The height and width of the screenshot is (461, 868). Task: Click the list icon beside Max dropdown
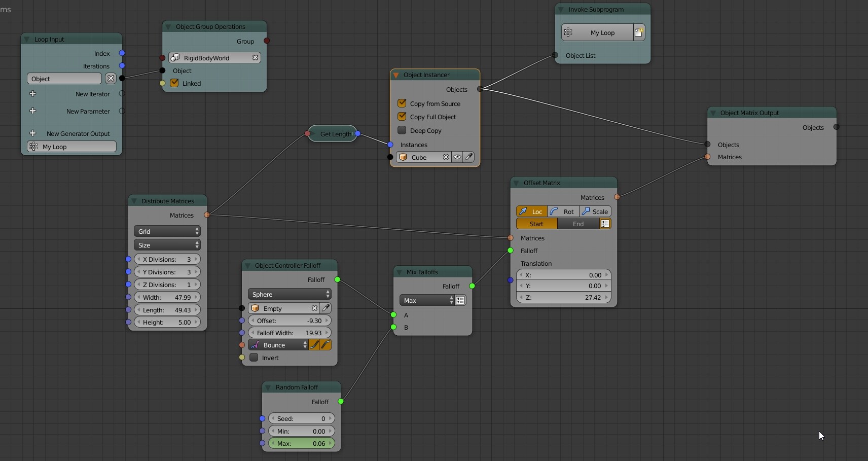coord(460,300)
